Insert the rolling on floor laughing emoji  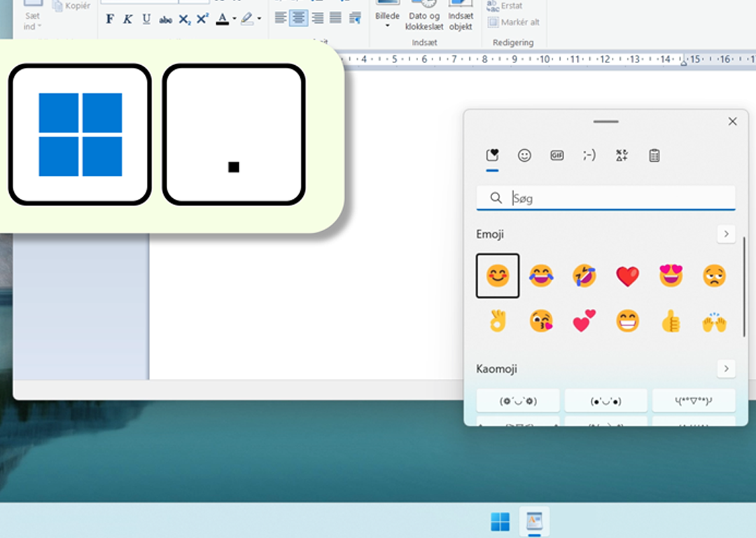pos(584,276)
